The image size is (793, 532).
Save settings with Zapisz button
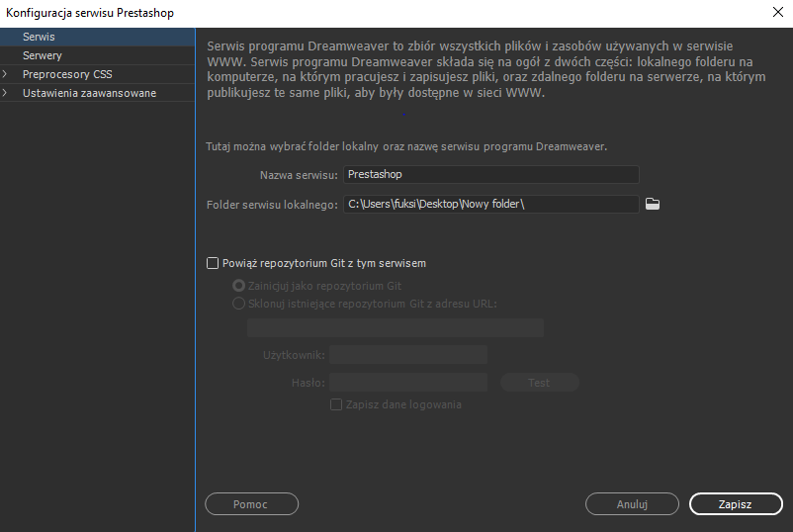[x=736, y=503]
